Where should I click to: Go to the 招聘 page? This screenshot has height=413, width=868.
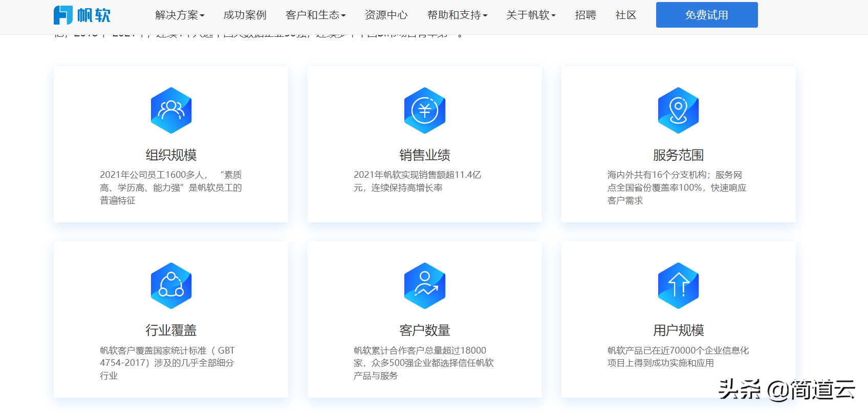pos(585,15)
